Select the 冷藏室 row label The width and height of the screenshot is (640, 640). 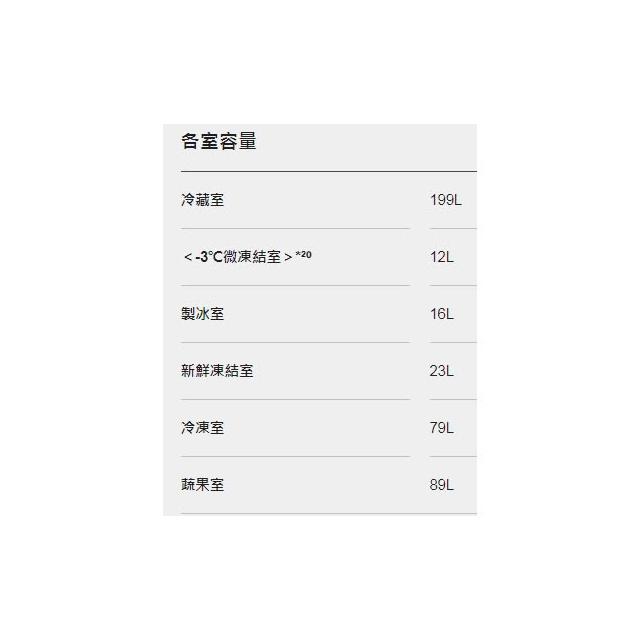click(x=203, y=200)
